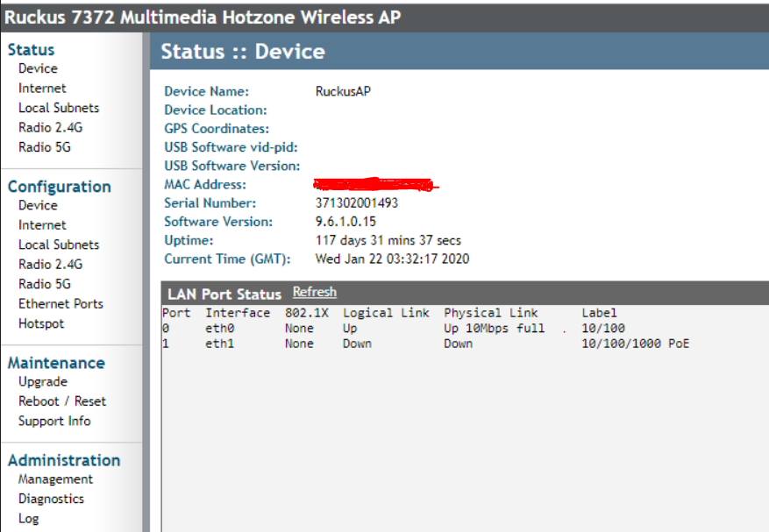Screen dimensions: 769x532
Task: Click the eth0 interface cell
Action: [220, 329]
